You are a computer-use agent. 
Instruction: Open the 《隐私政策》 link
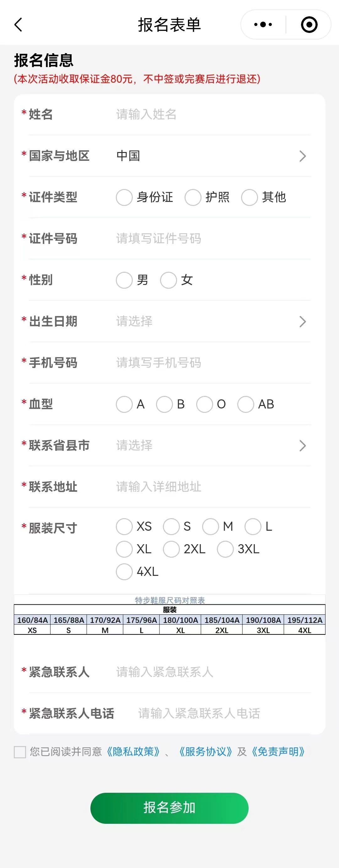click(133, 752)
